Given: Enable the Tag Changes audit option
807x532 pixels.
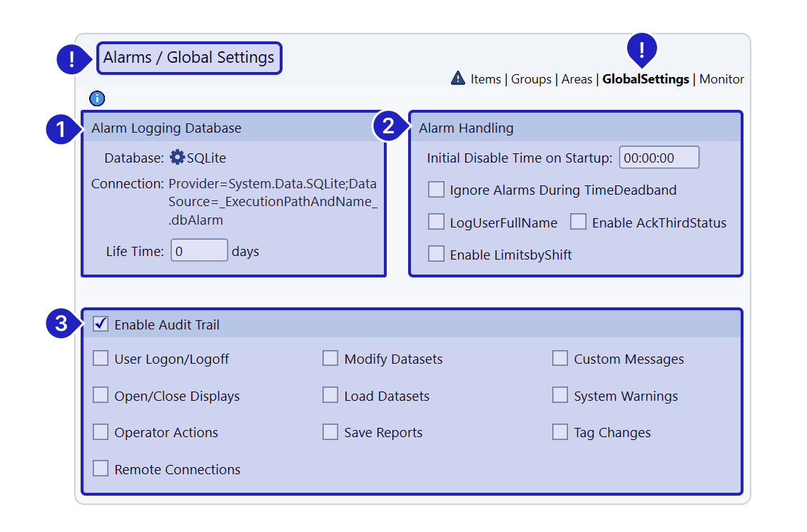Looking at the screenshot, I should (560, 432).
